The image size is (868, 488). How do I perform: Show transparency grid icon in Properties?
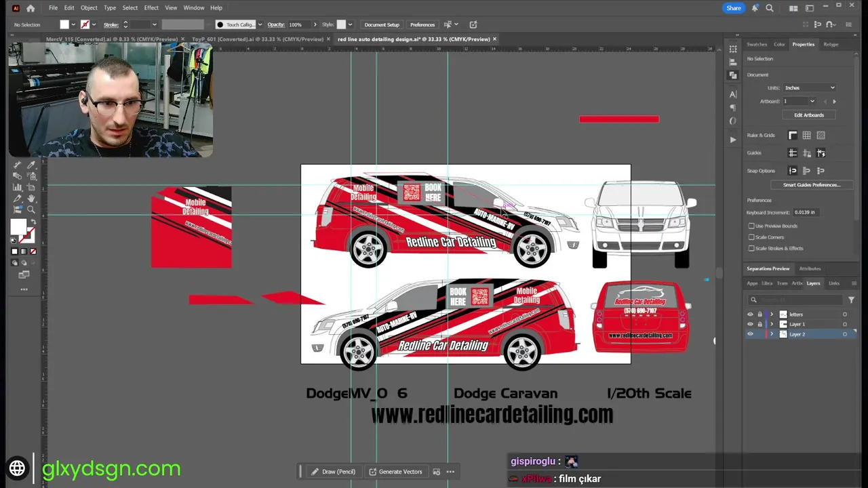pyautogui.click(x=821, y=136)
